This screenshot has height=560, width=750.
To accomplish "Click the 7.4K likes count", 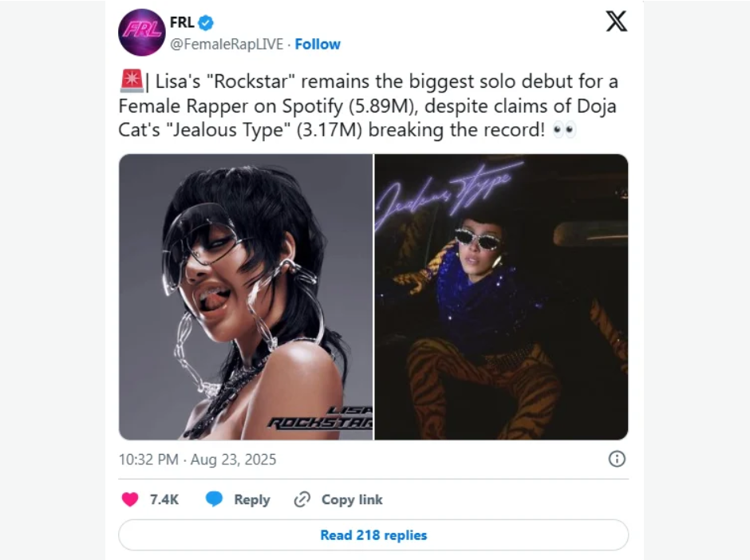I will (x=164, y=499).
